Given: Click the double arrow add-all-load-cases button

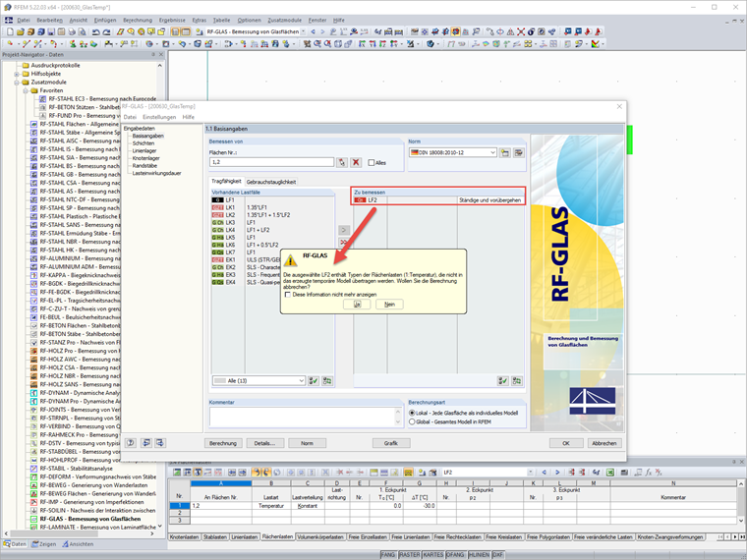Looking at the screenshot, I should (x=344, y=242).
